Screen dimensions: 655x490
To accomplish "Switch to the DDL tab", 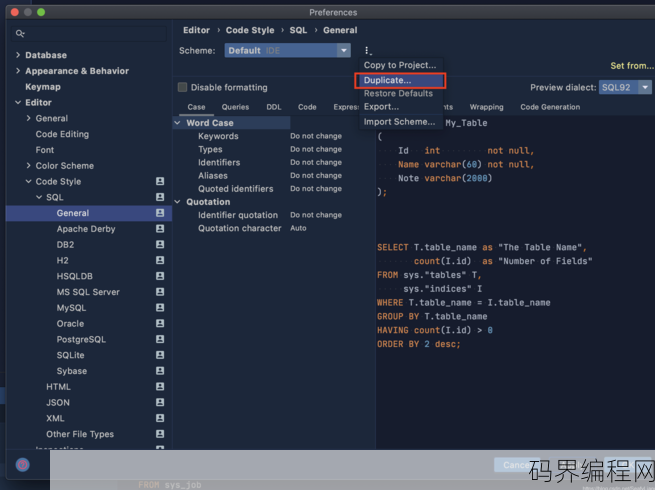I will click(274, 107).
